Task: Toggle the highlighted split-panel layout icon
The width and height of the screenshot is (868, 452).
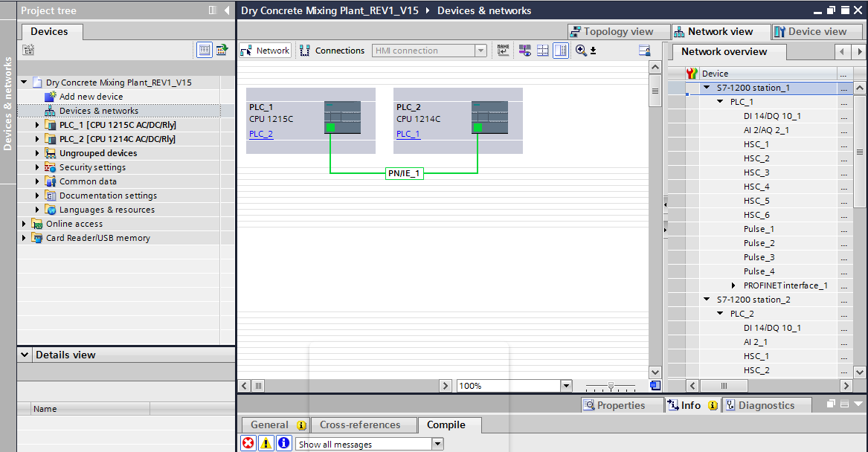Action: click(561, 51)
